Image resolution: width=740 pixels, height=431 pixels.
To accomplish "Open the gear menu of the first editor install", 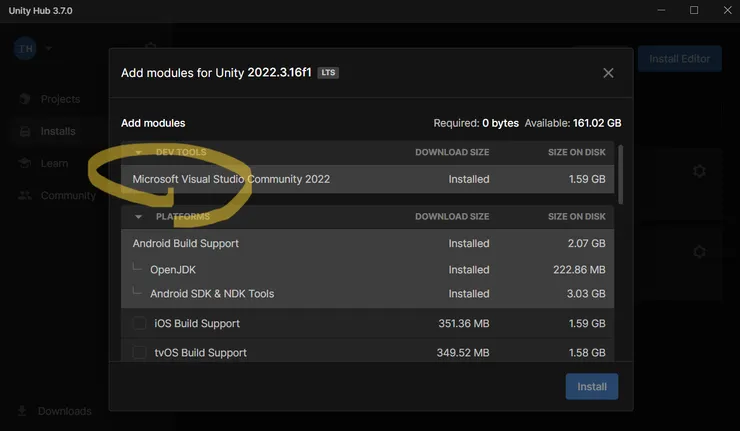I will click(x=699, y=171).
